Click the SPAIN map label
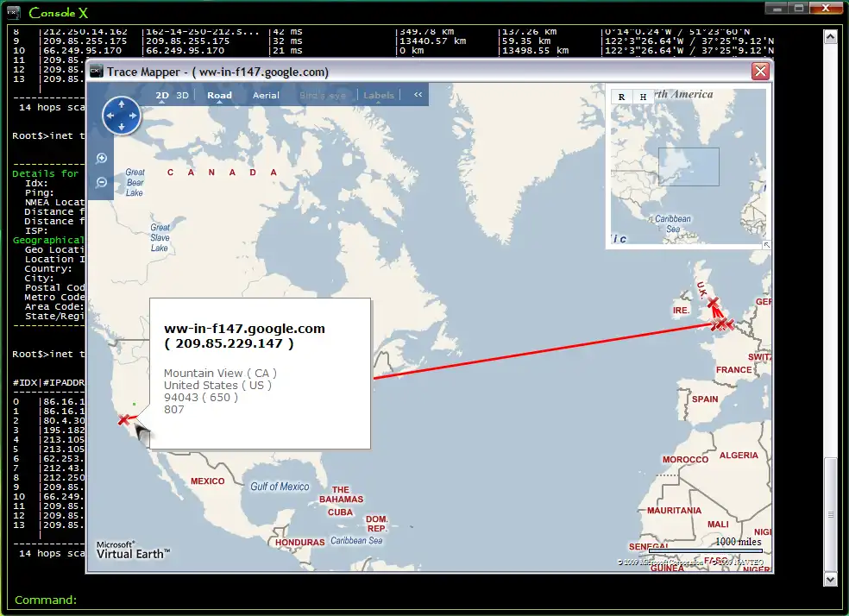This screenshot has height=616, width=849. [x=705, y=399]
